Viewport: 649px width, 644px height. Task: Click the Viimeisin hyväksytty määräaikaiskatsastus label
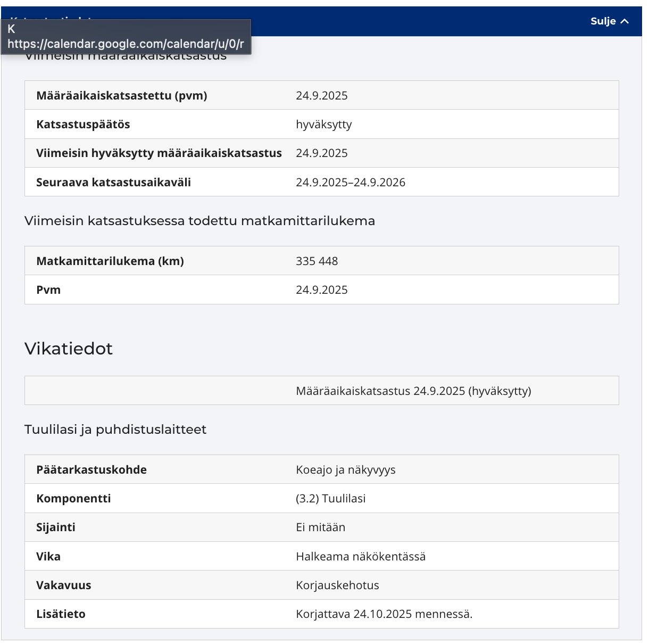pyautogui.click(x=159, y=153)
